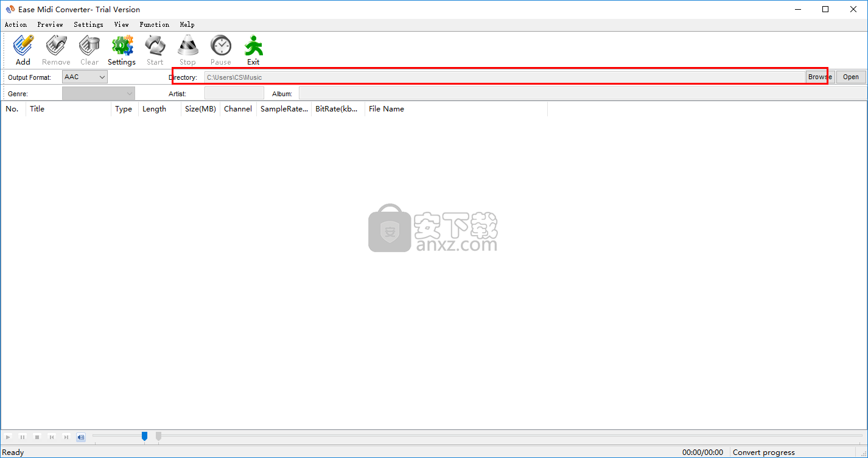The image size is (868, 458).
Task: Open the Help menu
Action: tap(187, 24)
